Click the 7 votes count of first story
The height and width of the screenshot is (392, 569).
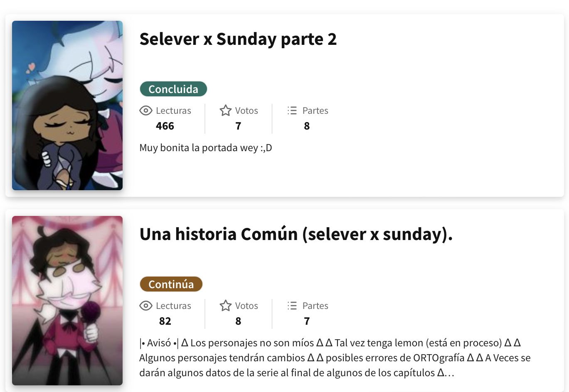point(238,126)
